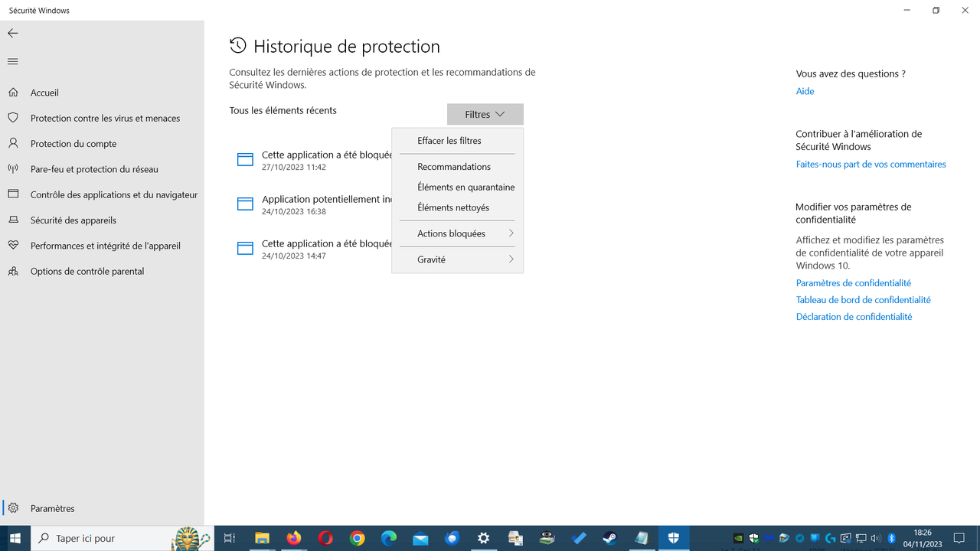The image size is (980, 551).
Task: Open the hamburger navigation menu icon
Action: point(12,61)
